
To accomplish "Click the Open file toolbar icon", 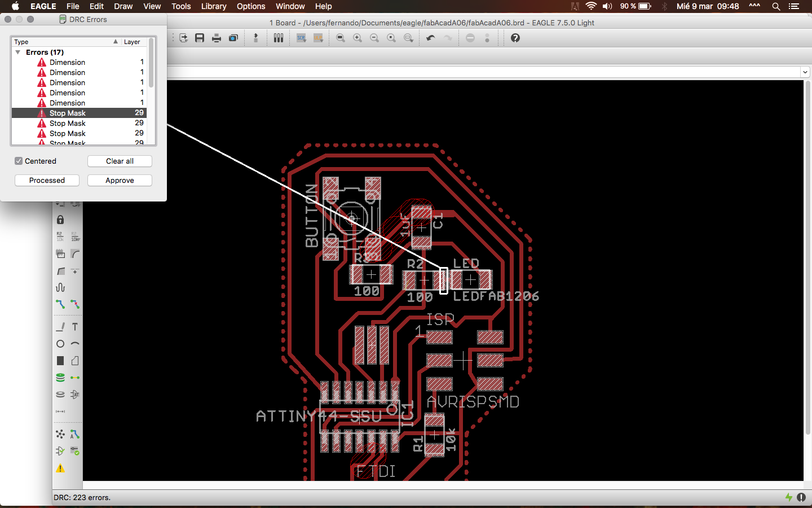I will pyautogui.click(x=183, y=38).
